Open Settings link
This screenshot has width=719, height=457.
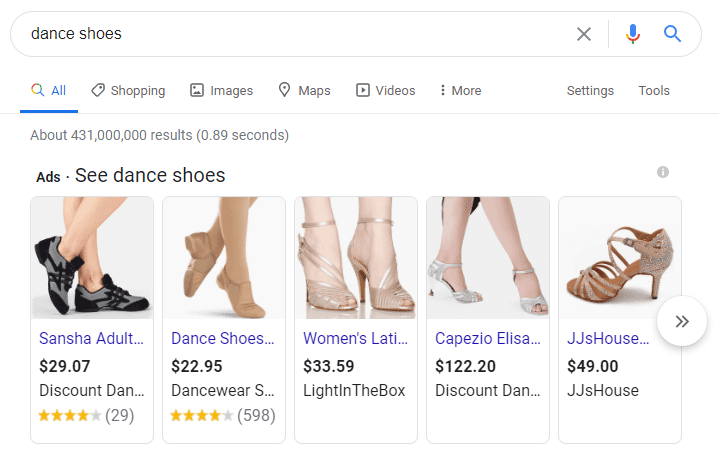point(590,90)
